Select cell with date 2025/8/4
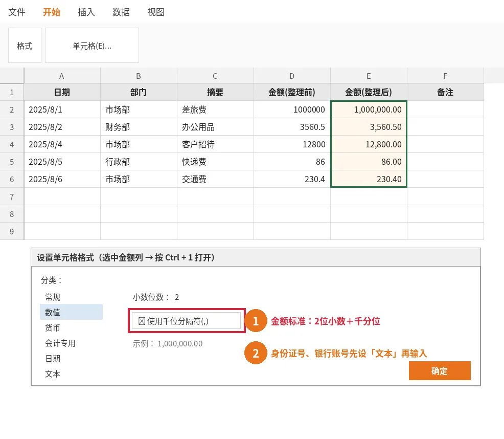 62,144
